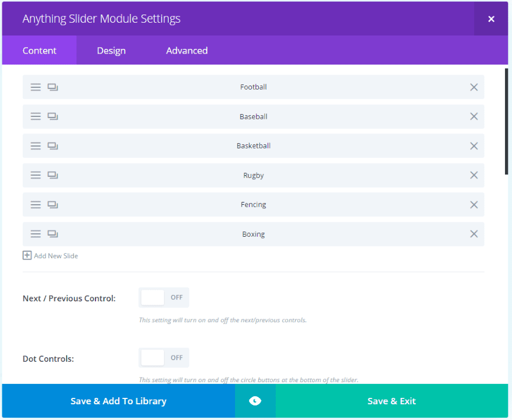The width and height of the screenshot is (512, 420).
Task: Add New Slide to the slider
Action: point(51,255)
